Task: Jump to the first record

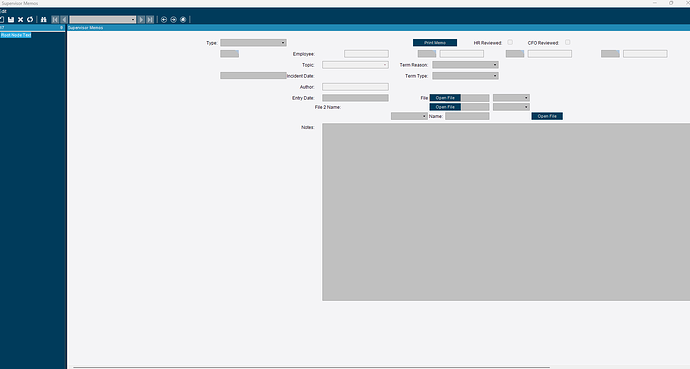Action: point(55,19)
